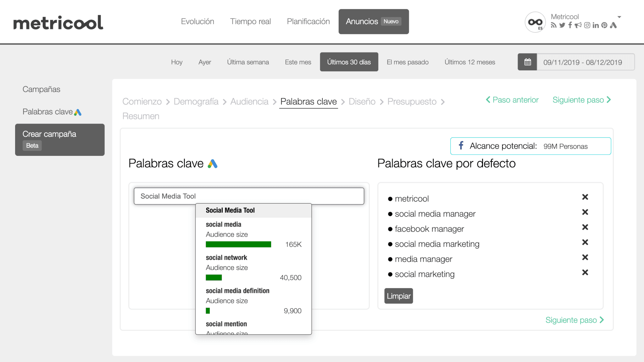Select the Ayer date filter
This screenshot has width=644, height=362.
205,62
